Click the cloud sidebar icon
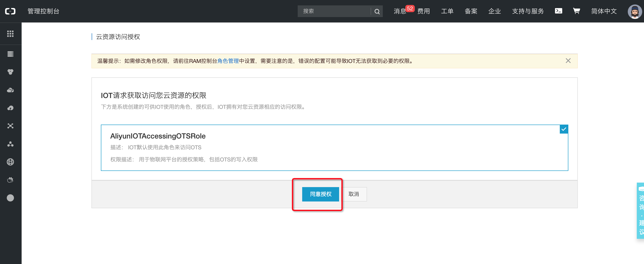The width and height of the screenshot is (644, 264). [10, 90]
